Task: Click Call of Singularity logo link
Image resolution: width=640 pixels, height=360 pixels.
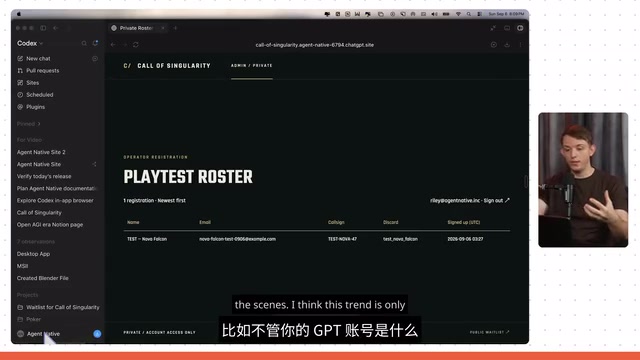Action: pyautogui.click(x=167, y=66)
